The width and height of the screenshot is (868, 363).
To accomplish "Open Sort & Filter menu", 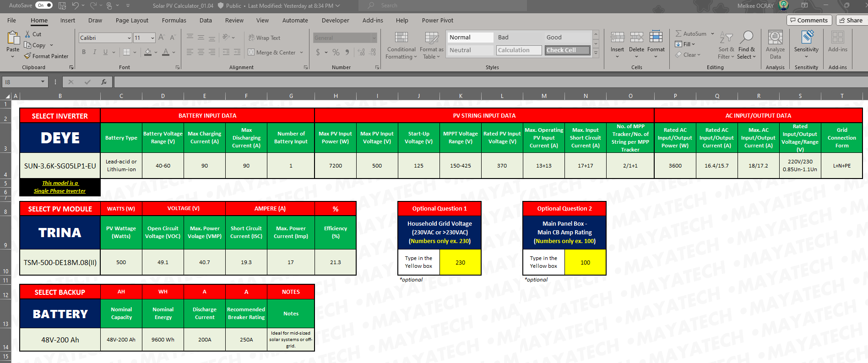I will (726, 45).
